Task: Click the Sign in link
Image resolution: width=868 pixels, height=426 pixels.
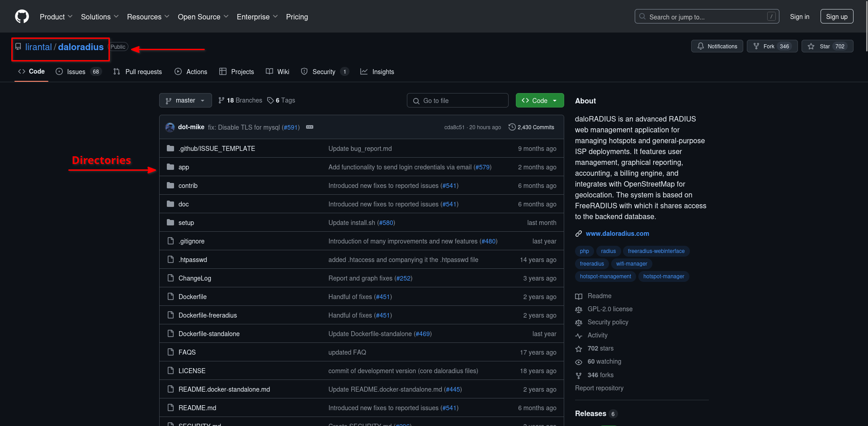Action: [x=800, y=17]
